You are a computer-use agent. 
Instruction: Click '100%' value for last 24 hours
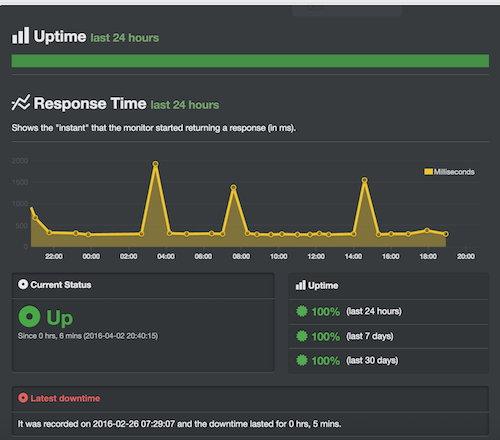326,312
